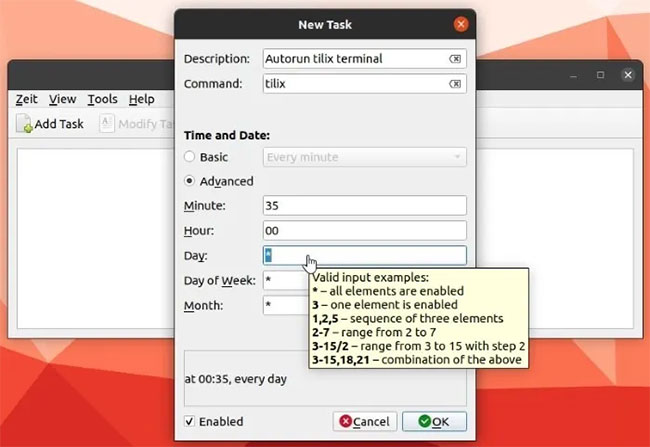650x447 pixels.
Task: Open the Help menu
Action: 141,99
